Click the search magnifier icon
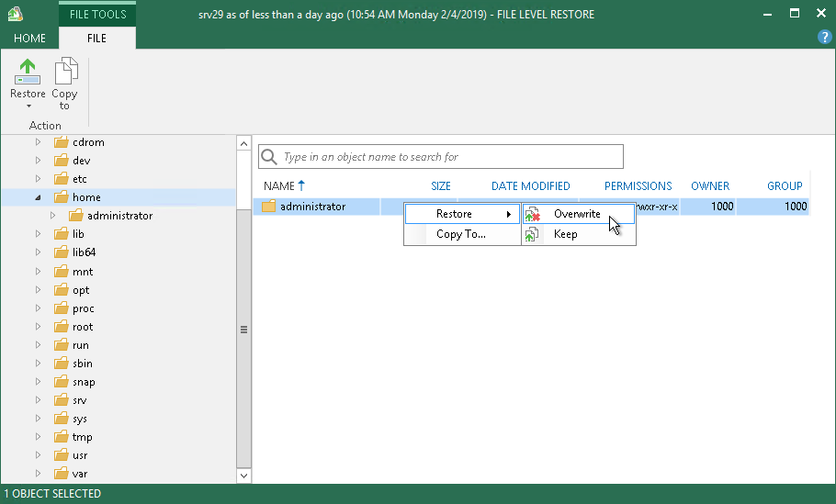This screenshot has width=836, height=504. click(268, 157)
